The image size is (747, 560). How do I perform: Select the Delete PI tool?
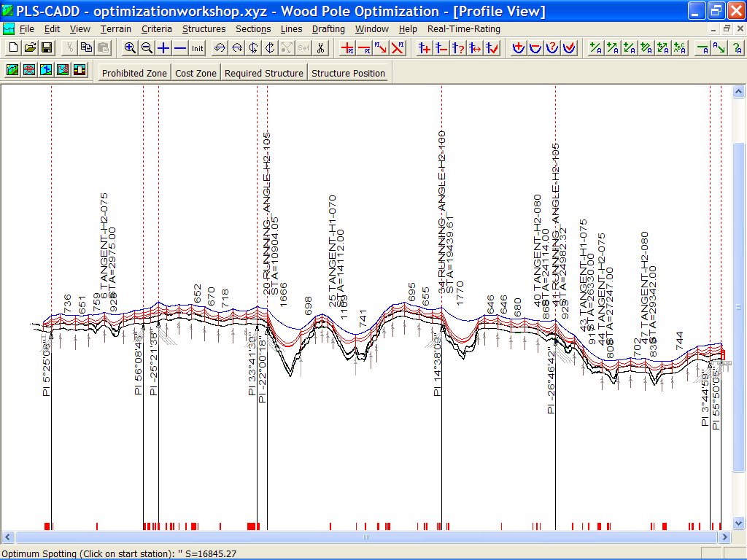(x=365, y=47)
